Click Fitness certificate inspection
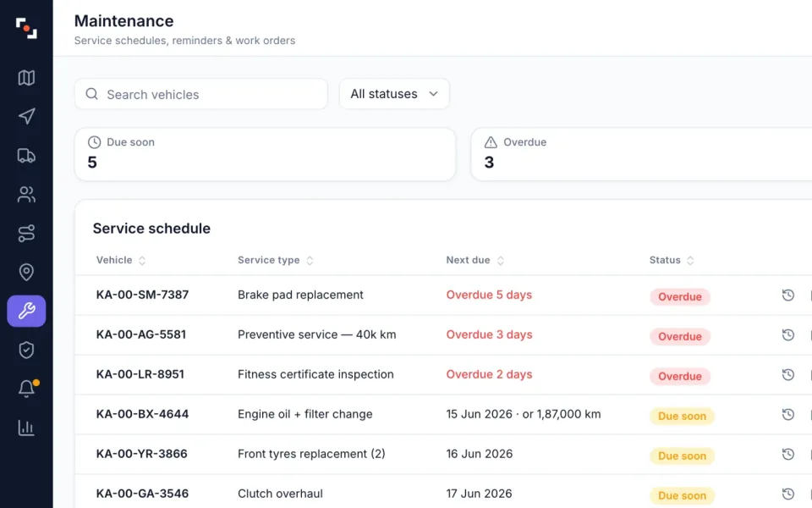The width and height of the screenshot is (812, 508). coord(315,374)
